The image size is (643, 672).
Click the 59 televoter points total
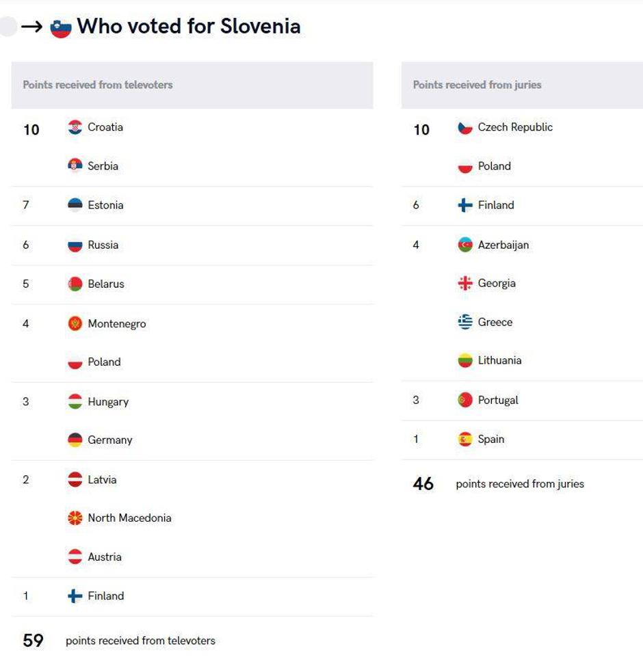tap(34, 641)
